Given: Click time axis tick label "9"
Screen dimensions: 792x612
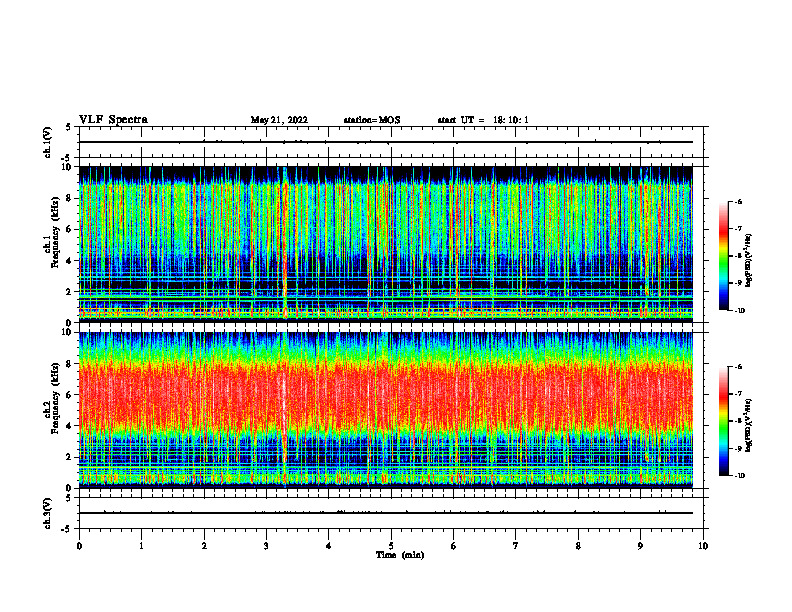Looking at the screenshot, I should [640, 546].
